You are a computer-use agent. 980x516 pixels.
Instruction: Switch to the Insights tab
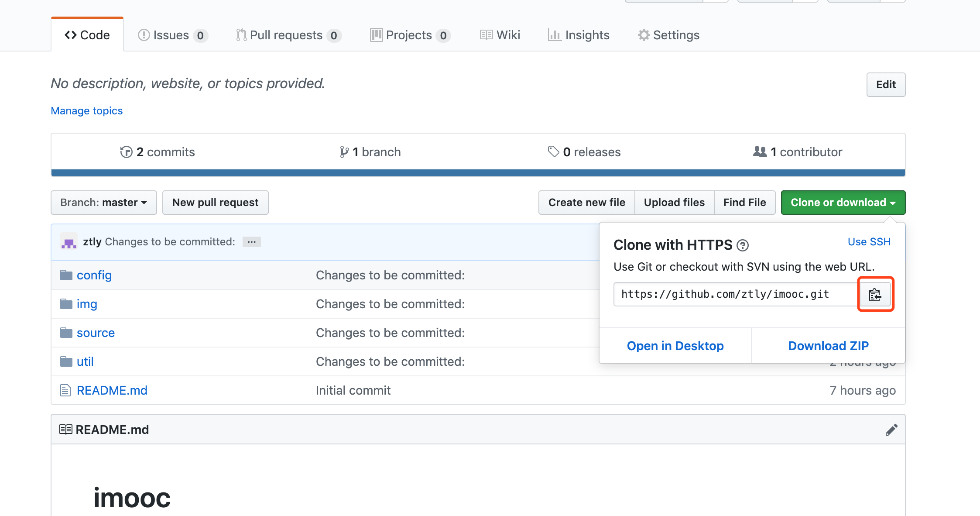(579, 35)
